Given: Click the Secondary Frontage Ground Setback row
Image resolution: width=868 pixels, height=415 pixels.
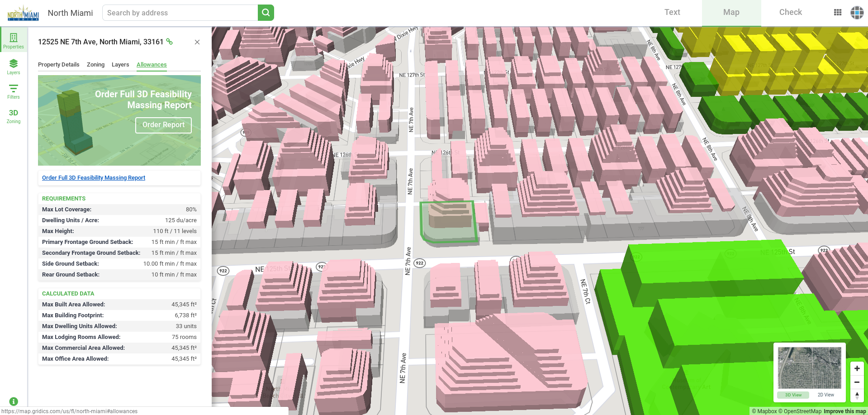Looking at the screenshot, I should (119, 253).
